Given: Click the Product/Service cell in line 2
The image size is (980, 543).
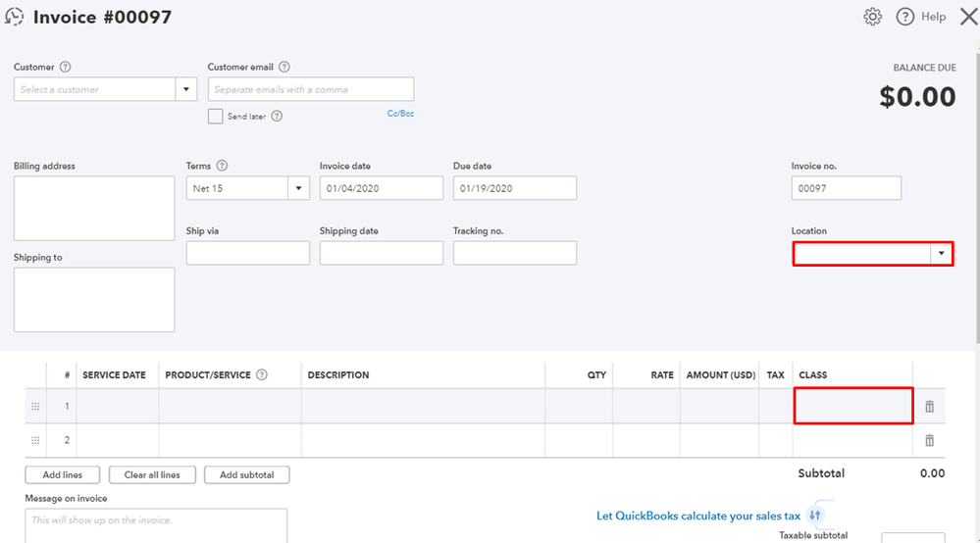Looking at the screenshot, I should [230, 440].
